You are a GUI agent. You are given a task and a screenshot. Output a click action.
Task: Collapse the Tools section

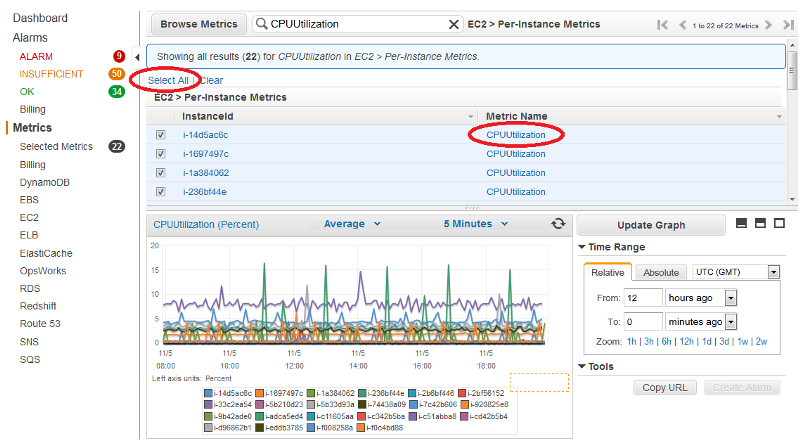click(582, 366)
